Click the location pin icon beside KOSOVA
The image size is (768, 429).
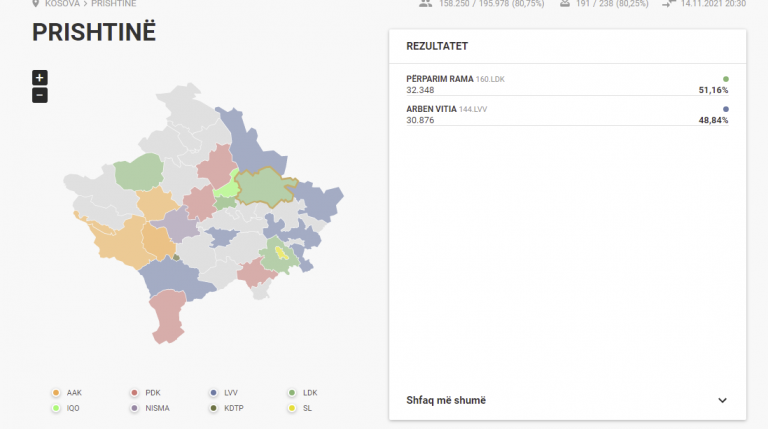pyautogui.click(x=35, y=3)
